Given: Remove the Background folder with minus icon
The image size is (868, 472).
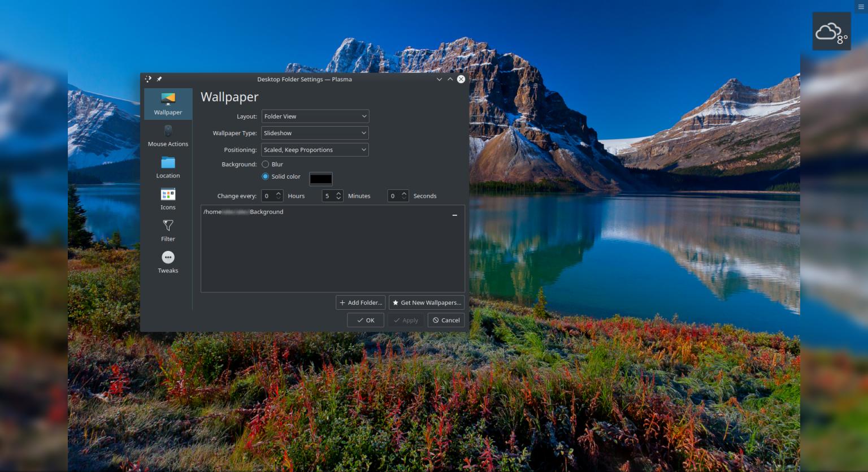Looking at the screenshot, I should [x=454, y=215].
